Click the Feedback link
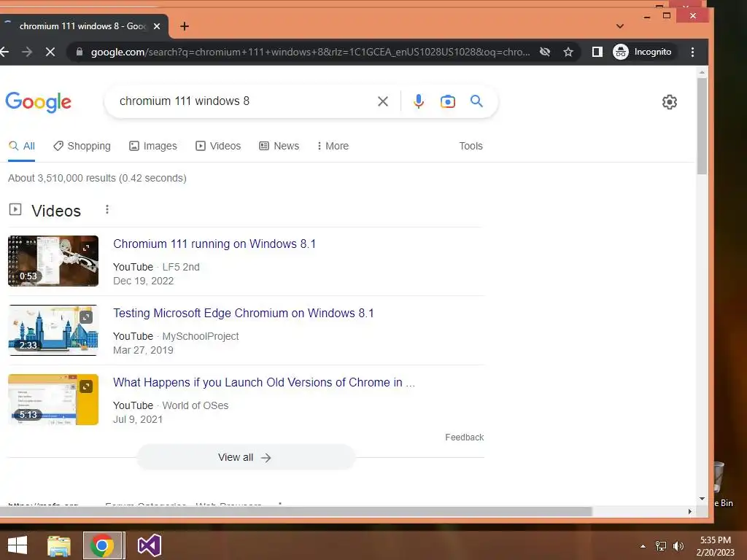747x560 pixels. 465,437
